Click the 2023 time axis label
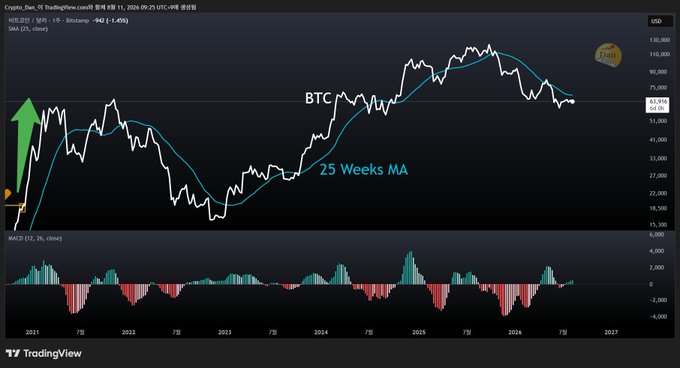The height and width of the screenshot is (368, 680). click(x=225, y=332)
